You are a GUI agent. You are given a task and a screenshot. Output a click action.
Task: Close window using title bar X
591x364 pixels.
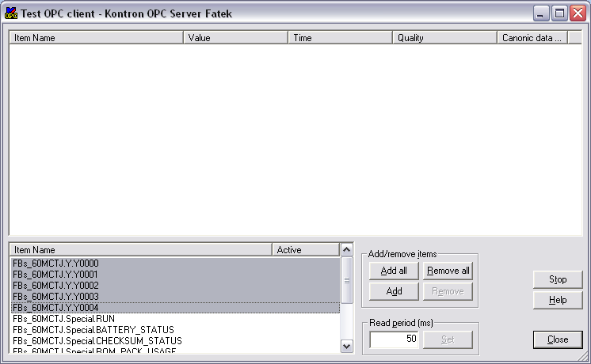point(578,13)
